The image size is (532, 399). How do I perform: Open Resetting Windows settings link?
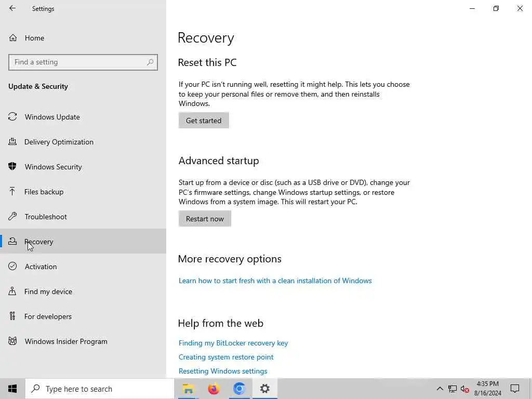(x=223, y=371)
